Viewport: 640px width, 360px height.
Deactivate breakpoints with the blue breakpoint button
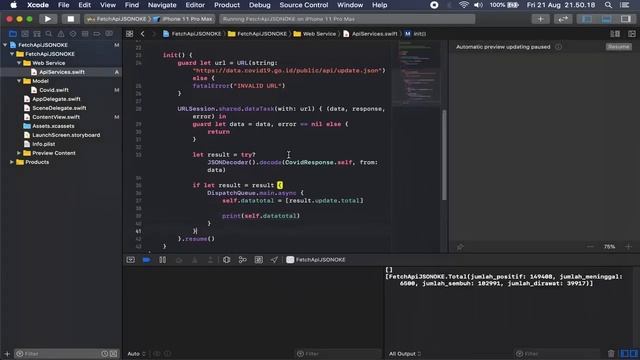point(147,260)
